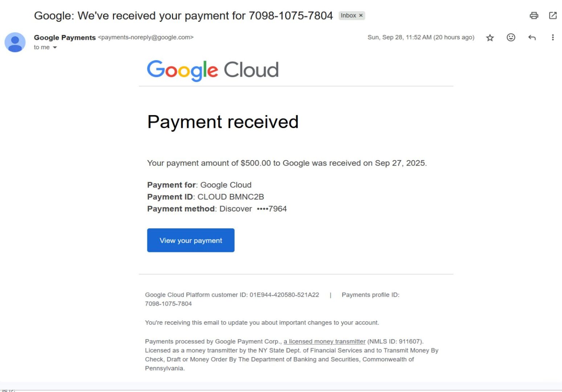562x392 pixels.
Task: Open the email in a new window
Action: click(x=553, y=16)
